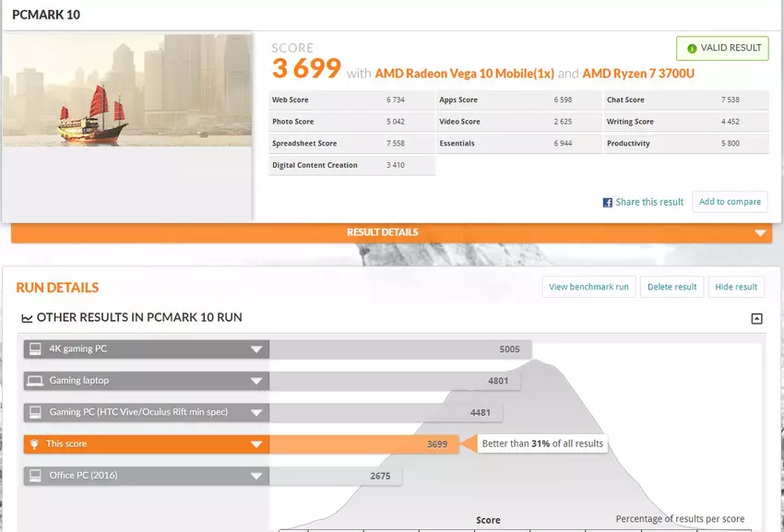
Task: Click the Hide result button
Action: click(x=736, y=287)
